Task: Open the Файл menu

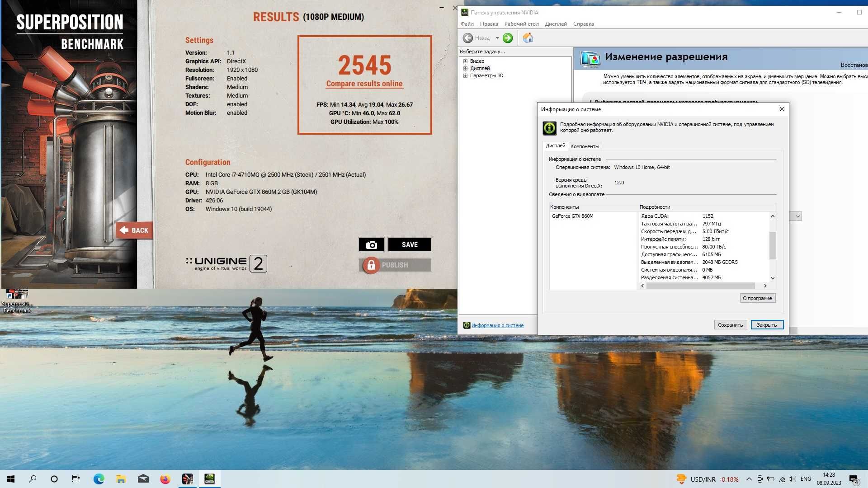Action: 467,24
